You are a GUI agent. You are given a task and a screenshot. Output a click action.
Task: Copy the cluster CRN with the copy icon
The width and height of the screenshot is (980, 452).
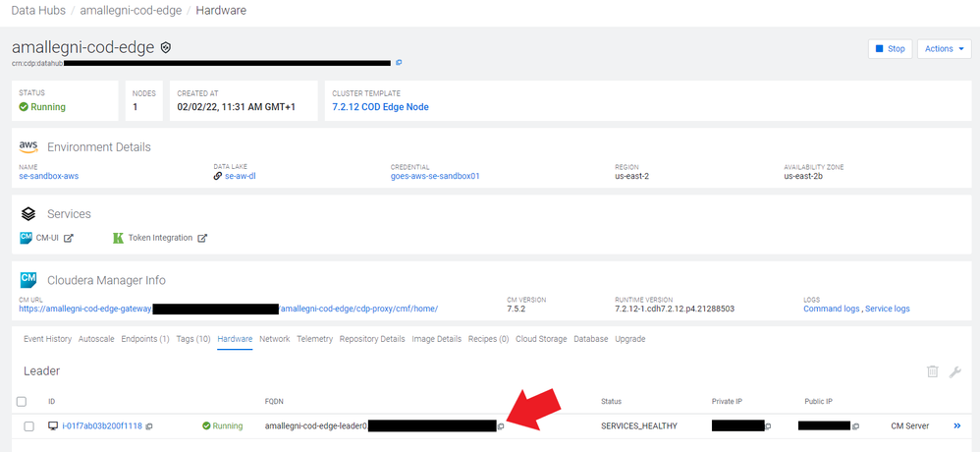pos(399,63)
